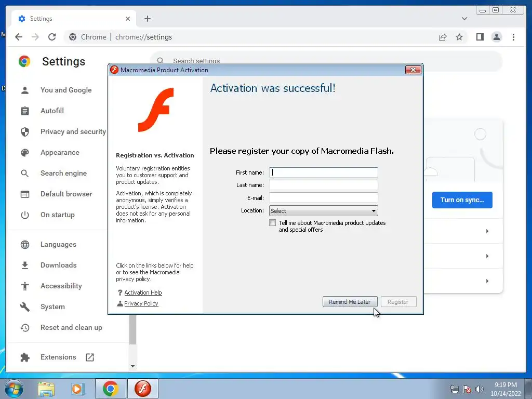Image resolution: width=532 pixels, height=399 pixels.
Task: Open the Activation Help link
Action: (x=143, y=292)
